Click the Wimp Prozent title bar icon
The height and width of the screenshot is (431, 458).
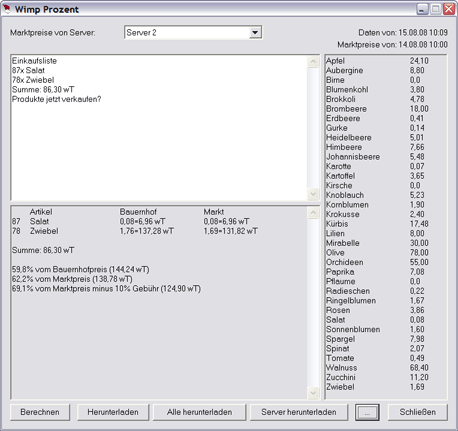click(6, 9)
